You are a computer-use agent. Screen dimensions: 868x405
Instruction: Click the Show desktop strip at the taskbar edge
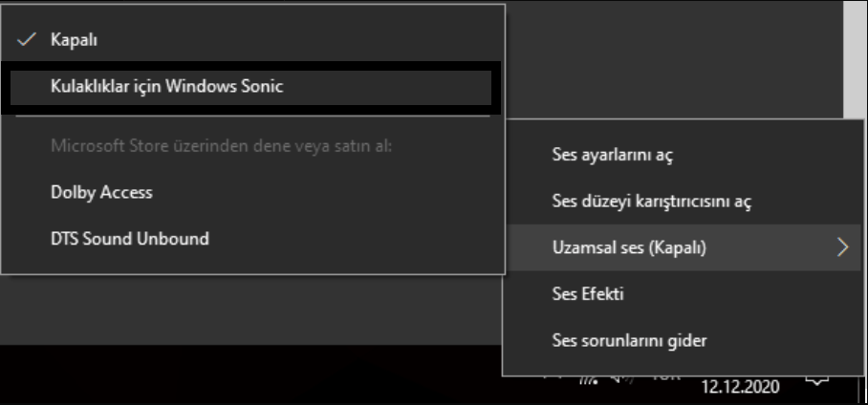coord(863,382)
